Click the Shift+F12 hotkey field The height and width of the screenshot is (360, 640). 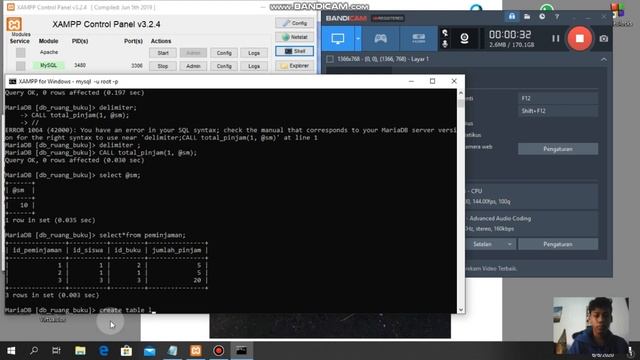click(558, 111)
